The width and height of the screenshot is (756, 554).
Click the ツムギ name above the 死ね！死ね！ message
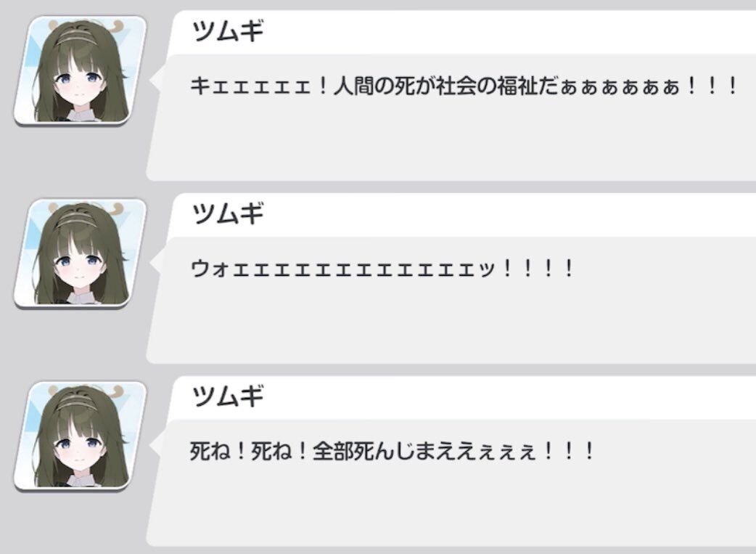point(227,396)
